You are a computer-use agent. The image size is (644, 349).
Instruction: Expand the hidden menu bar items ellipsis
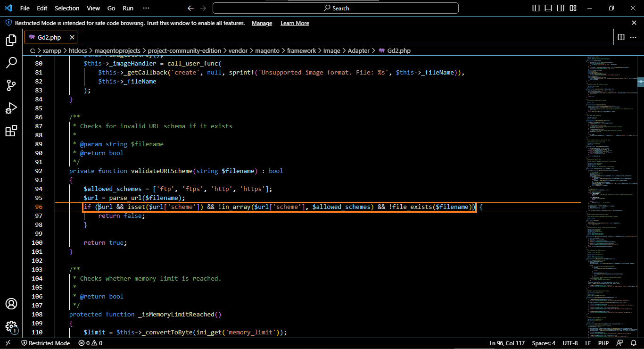[146, 8]
